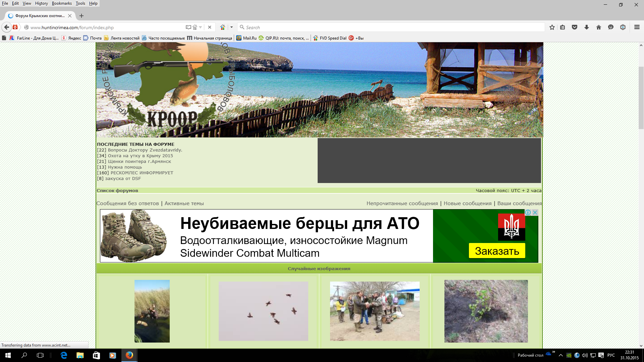
Task: Stop page loading with X button
Action: (210, 27)
